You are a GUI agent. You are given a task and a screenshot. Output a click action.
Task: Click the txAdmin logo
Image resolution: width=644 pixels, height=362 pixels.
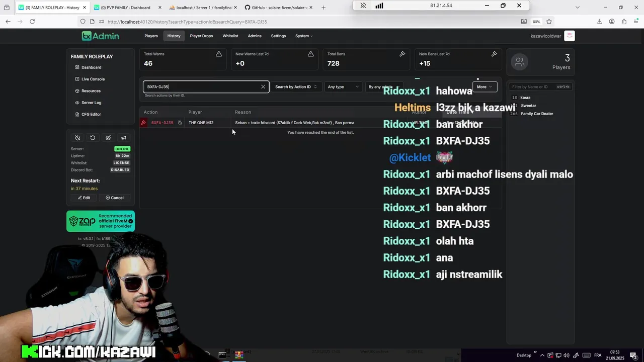click(x=101, y=36)
